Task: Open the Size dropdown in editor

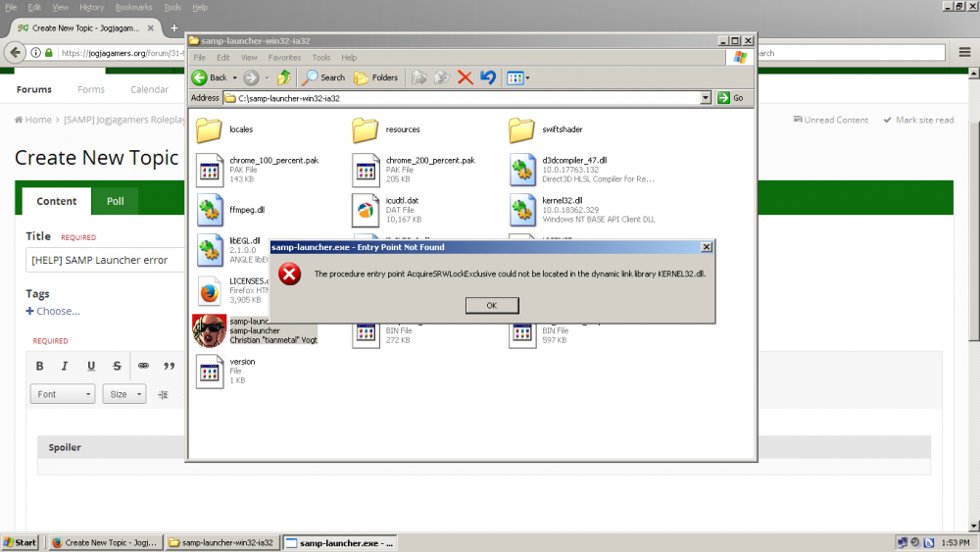Action: click(x=124, y=394)
